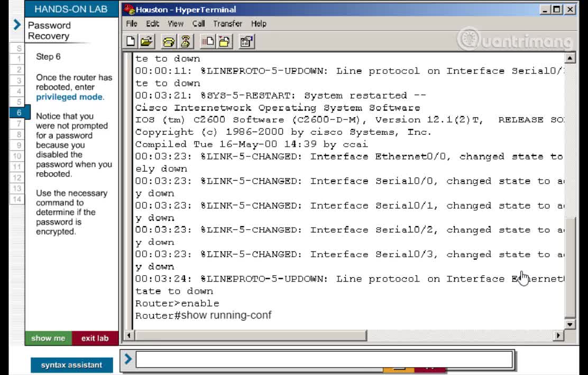Click the terminal scroll up arrow

[569, 58]
